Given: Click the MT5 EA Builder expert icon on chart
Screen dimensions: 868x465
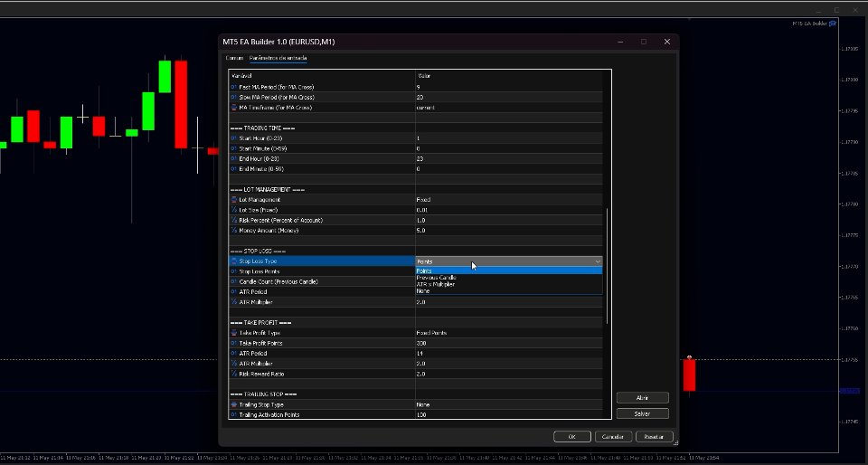Looking at the screenshot, I should [x=833, y=24].
